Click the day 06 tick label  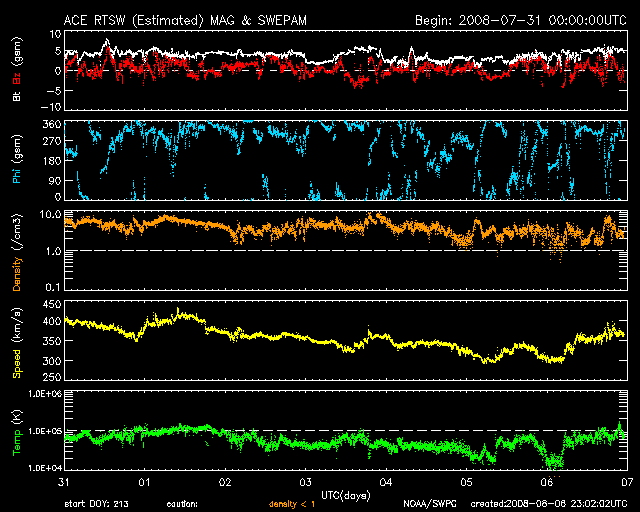[547, 482]
